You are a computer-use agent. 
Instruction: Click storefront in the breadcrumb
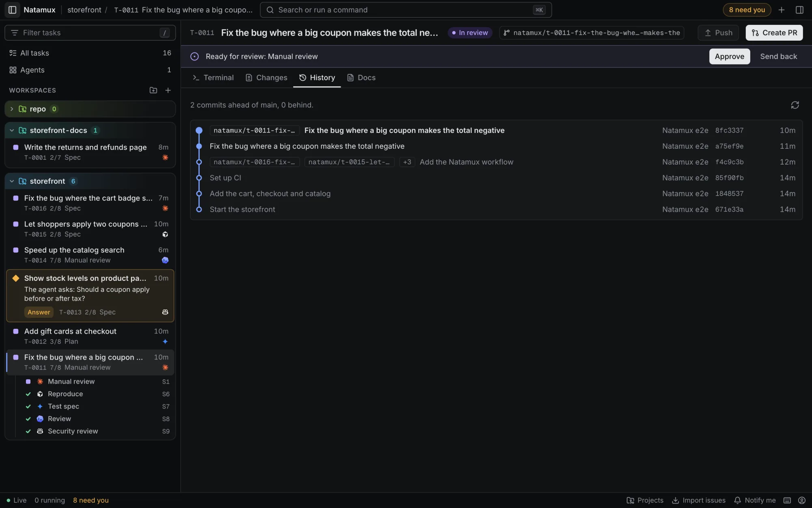(x=84, y=10)
